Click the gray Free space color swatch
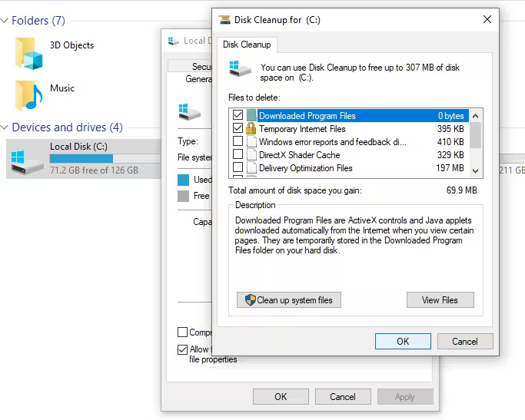 tap(183, 196)
